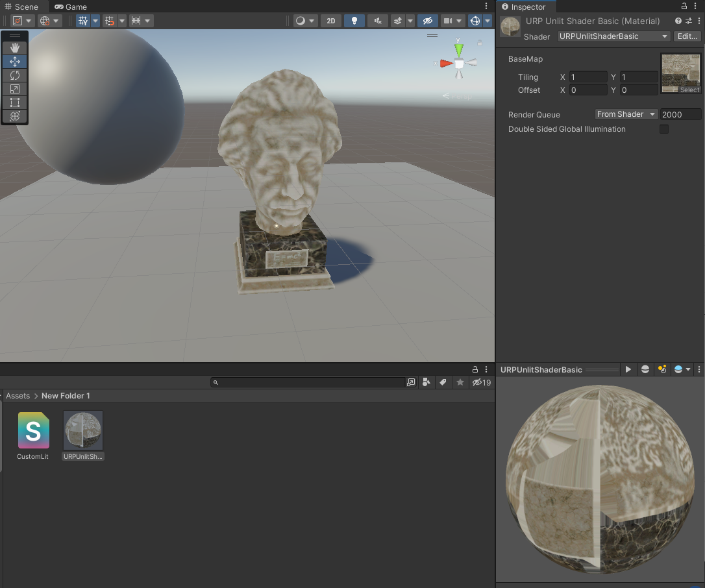The image size is (705, 588).
Task: Click Select on the BaseMap texture
Action: pyautogui.click(x=689, y=90)
